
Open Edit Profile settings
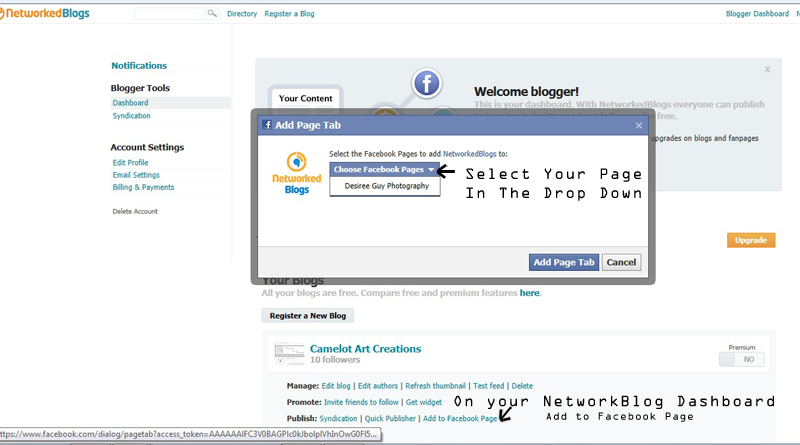pyautogui.click(x=131, y=163)
